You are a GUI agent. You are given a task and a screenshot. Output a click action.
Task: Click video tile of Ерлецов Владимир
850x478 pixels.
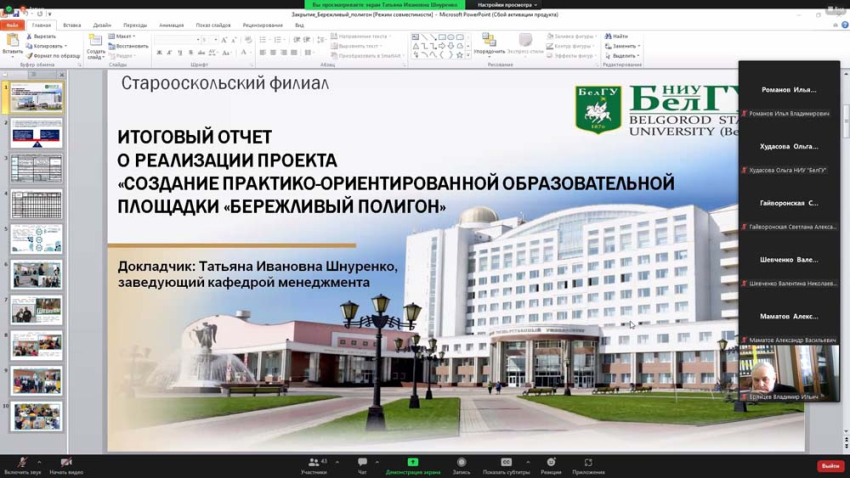[x=789, y=374]
